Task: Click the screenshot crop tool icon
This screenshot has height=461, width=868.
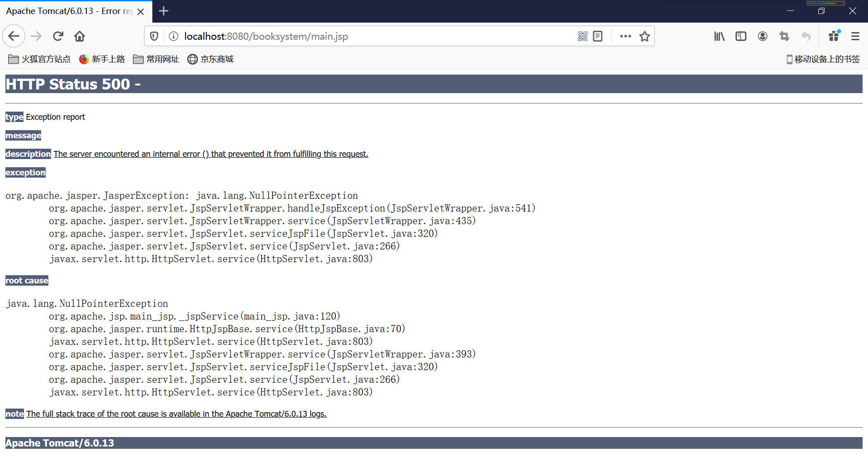Action: [784, 36]
